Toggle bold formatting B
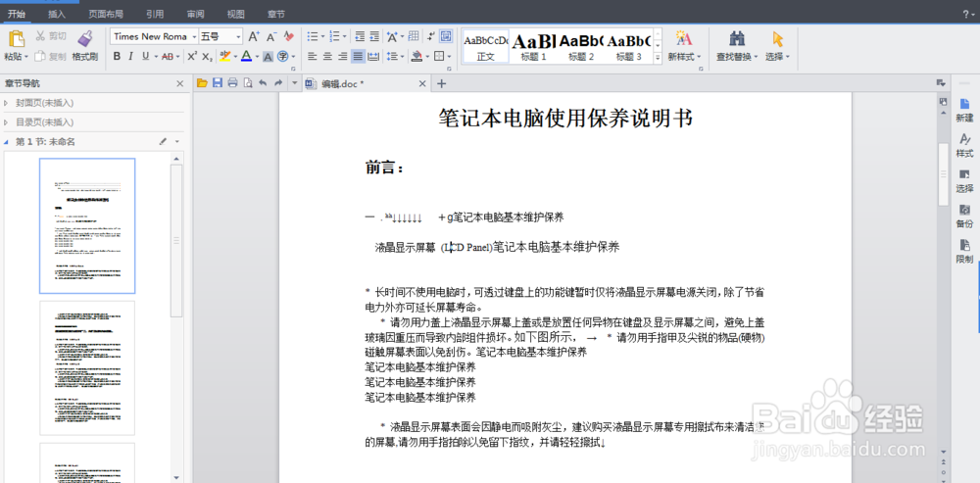This screenshot has width=980, height=483. coord(117,56)
